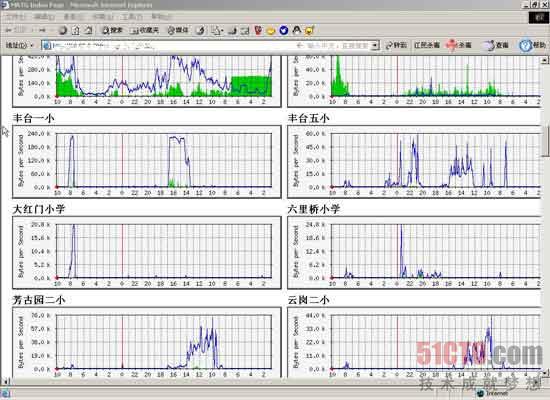Image resolution: width=550 pixels, height=400 pixels.
Task: Click horizontal scrollbar left arrow
Action: click(x=5, y=381)
